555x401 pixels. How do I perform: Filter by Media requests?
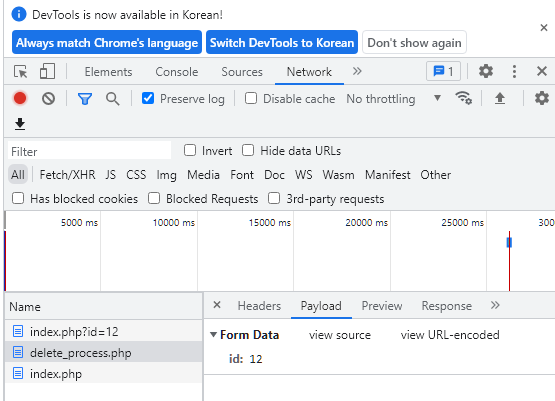(x=203, y=175)
